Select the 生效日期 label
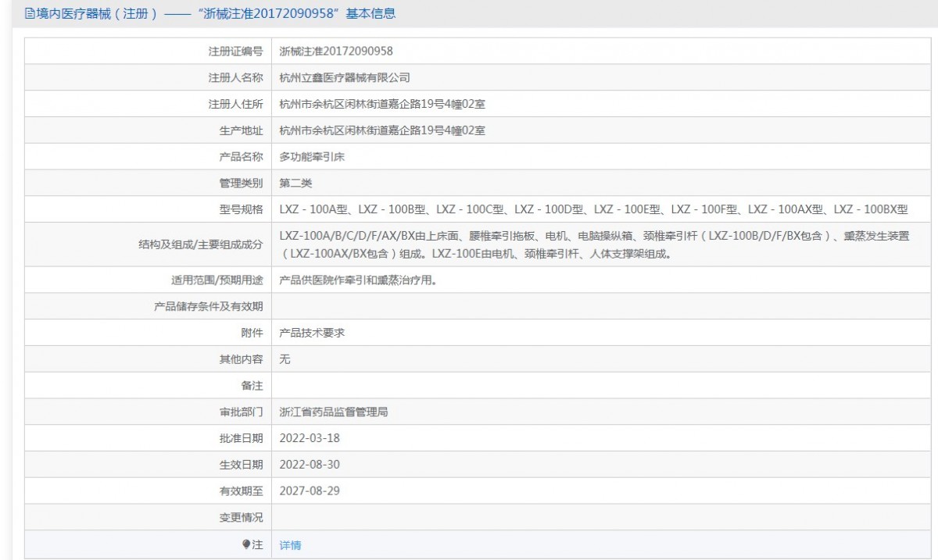Viewport: 938px width, 560px height. (x=241, y=465)
